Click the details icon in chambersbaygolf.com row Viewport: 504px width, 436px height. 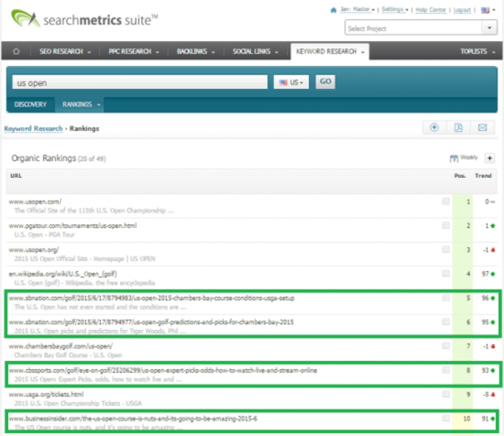click(x=446, y=346)
